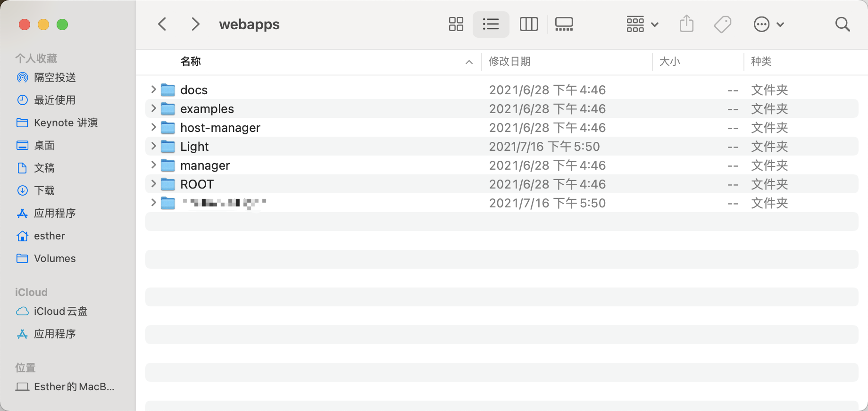
Task: Switch to column view
Action: coord(529,24)
